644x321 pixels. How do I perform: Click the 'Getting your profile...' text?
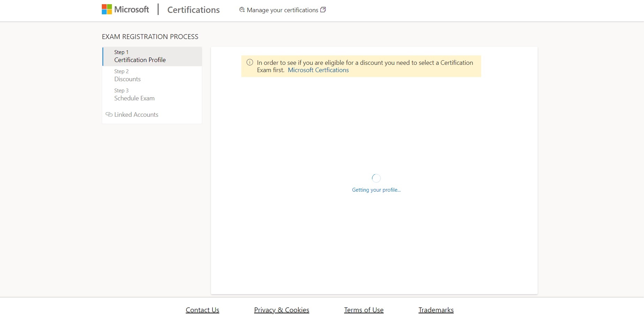(x=376, y=190)
